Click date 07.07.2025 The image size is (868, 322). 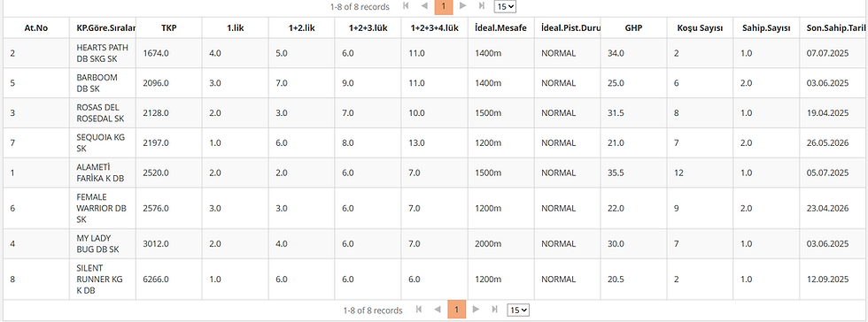tap(827, 53)
